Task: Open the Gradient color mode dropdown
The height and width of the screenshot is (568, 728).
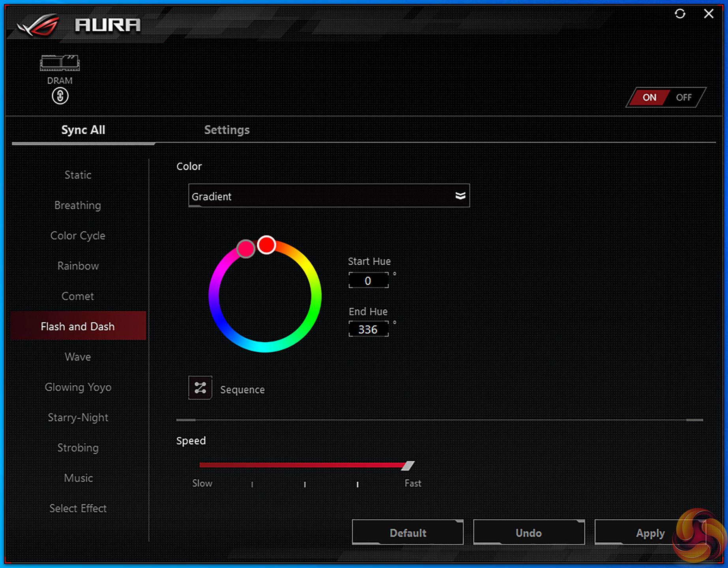Action: 329,196
